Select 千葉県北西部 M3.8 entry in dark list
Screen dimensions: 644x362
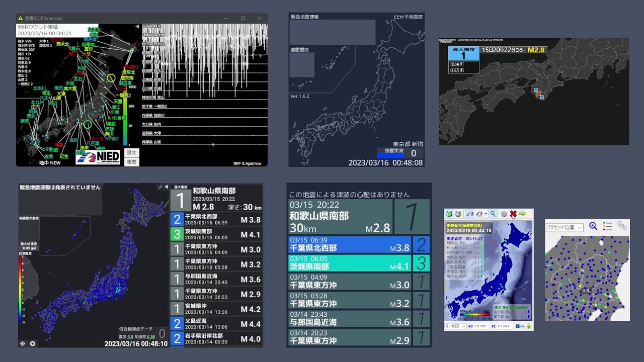tap(216, 220)
